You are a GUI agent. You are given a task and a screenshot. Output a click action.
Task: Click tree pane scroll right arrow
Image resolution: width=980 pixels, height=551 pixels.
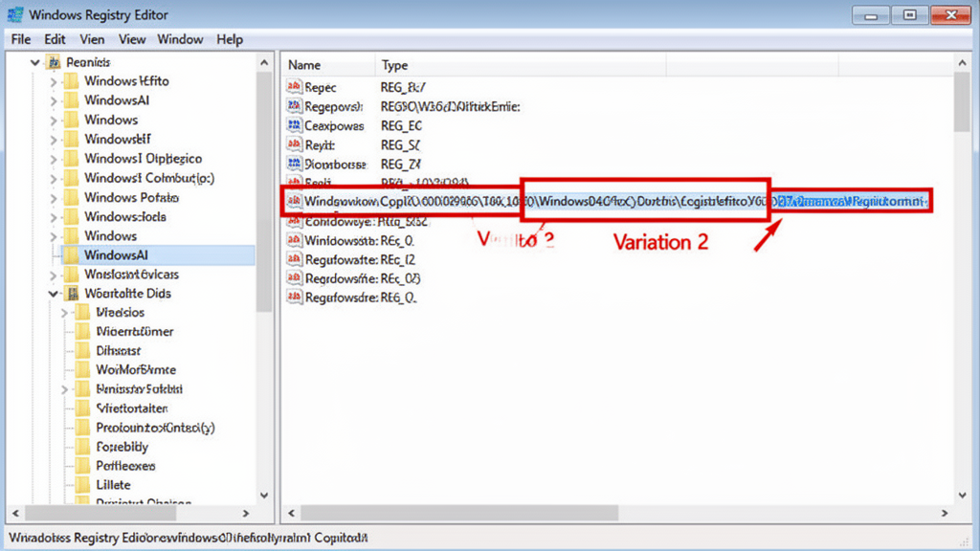coord(246,513)
